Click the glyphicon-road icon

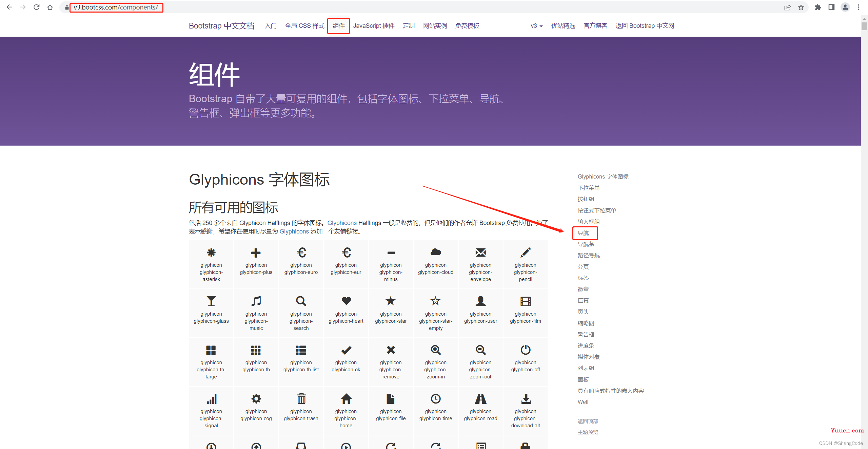(x=481, y=398)
